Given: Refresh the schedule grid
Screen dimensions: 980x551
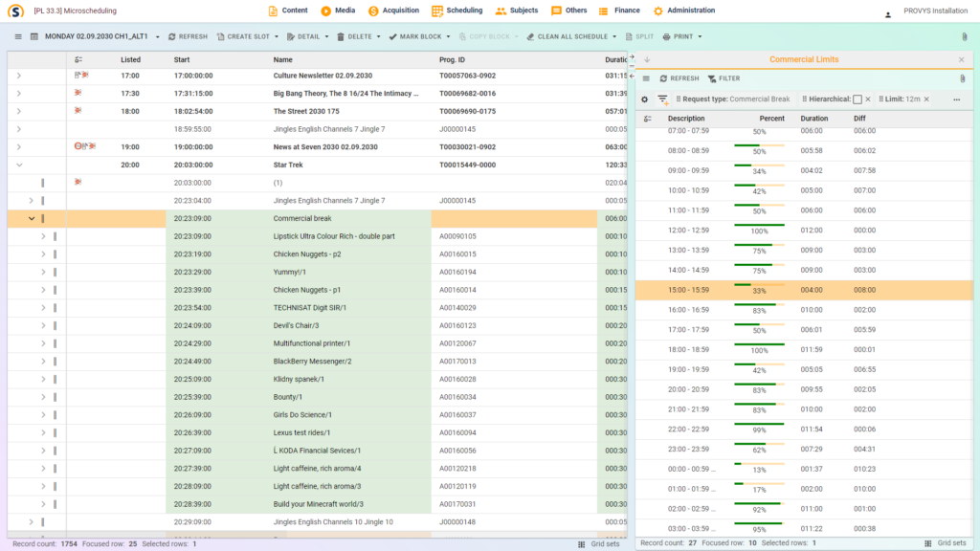Looking at the screenshot, I should (x=188, y=37).
